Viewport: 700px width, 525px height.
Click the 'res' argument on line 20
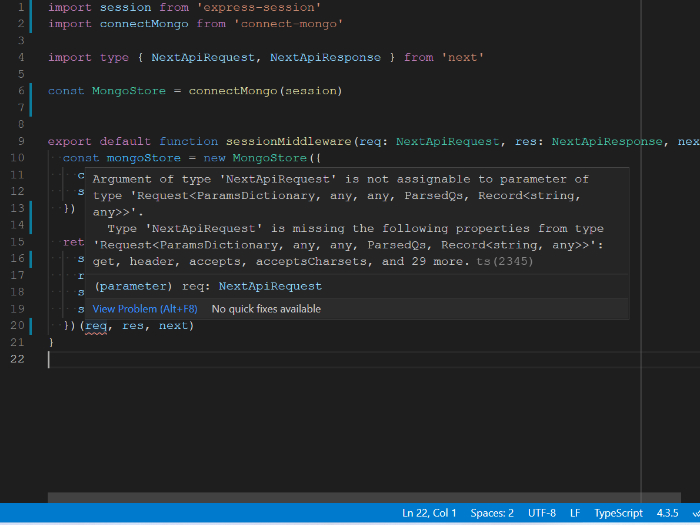133,326
